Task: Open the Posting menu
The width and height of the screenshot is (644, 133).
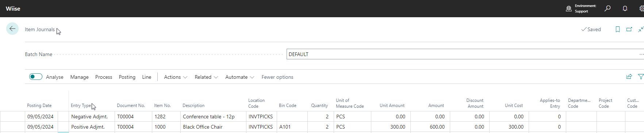Action: [x=127, y=77]
